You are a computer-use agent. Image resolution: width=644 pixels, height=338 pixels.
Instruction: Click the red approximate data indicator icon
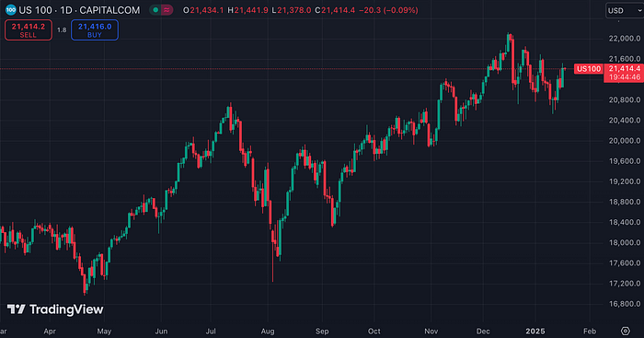167,10
